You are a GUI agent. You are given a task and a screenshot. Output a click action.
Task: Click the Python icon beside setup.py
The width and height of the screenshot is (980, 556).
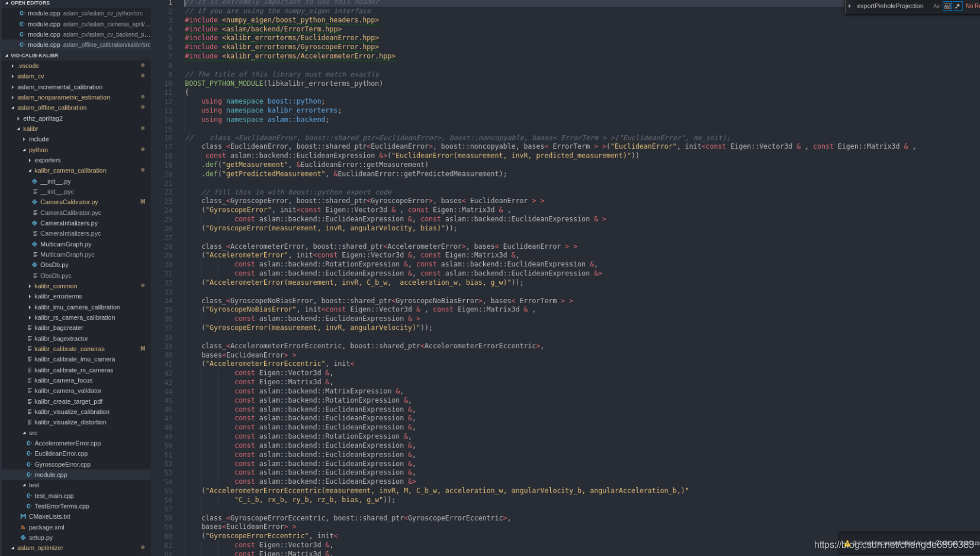[x=23, y=538]
